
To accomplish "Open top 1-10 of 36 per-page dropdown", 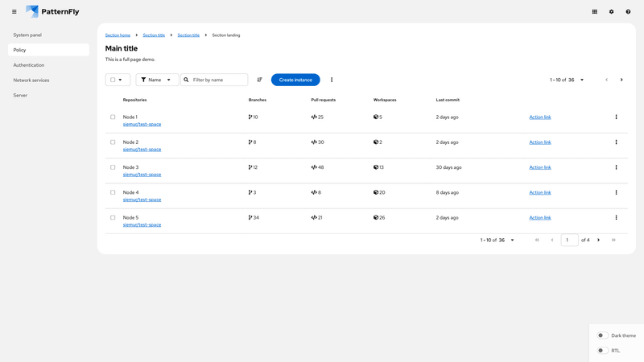I will [x=567, y=80].
